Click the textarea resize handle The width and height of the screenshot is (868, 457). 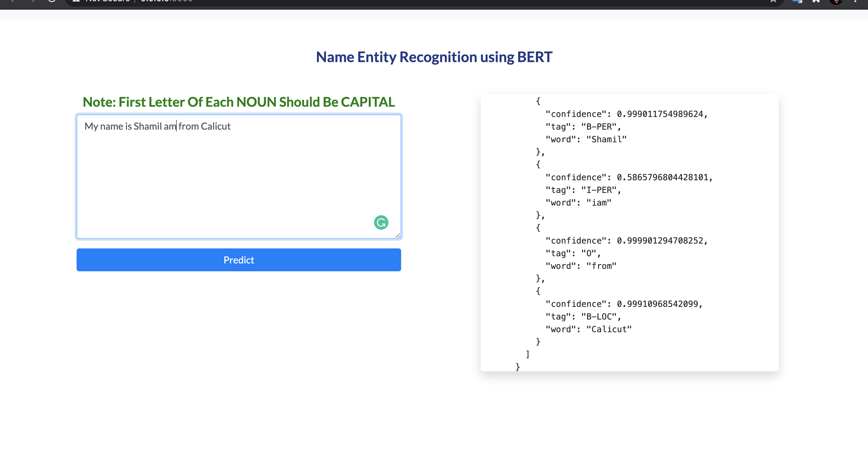point(398,236)
